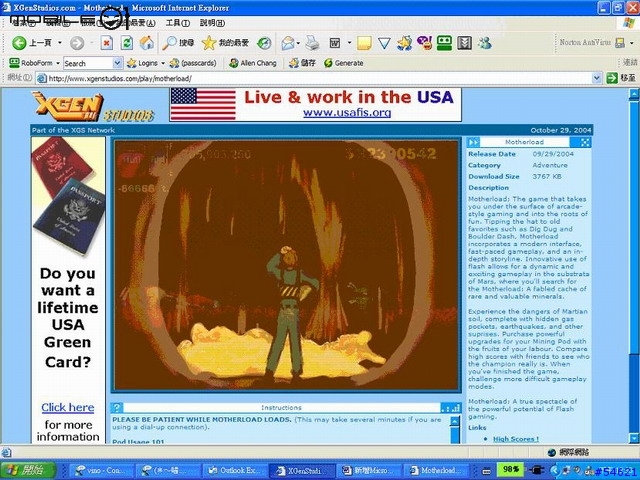
Task: Select the Allen Chang identity button
Action: [253, 63]
